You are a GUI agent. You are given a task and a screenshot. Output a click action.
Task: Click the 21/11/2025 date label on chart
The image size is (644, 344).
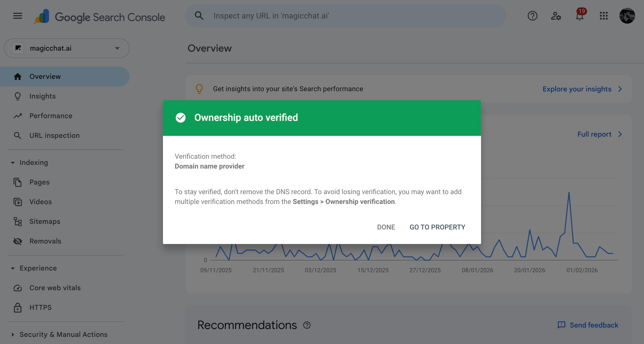(x=268, y=270)
